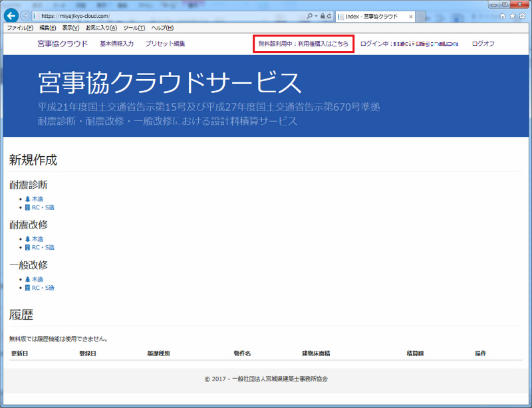532x408 pixels.
Task: Click the 積算額 column header
Action: tap(415, 354)
